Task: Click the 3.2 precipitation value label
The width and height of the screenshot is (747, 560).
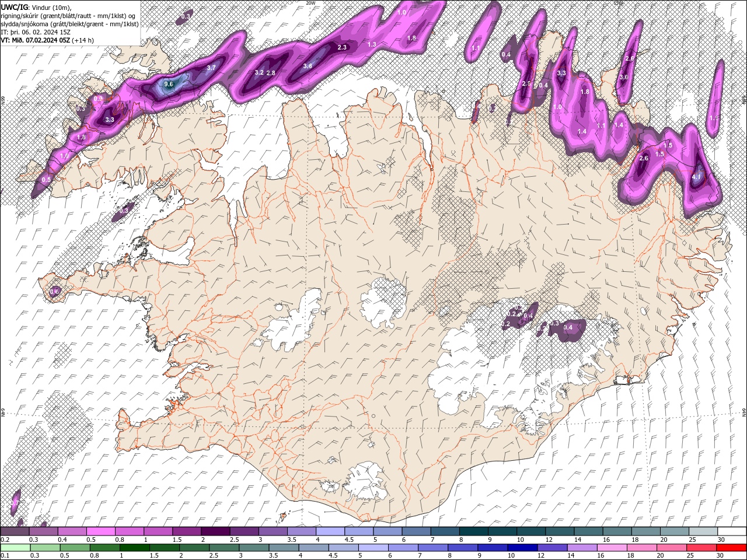Action: tap(259, 72)
